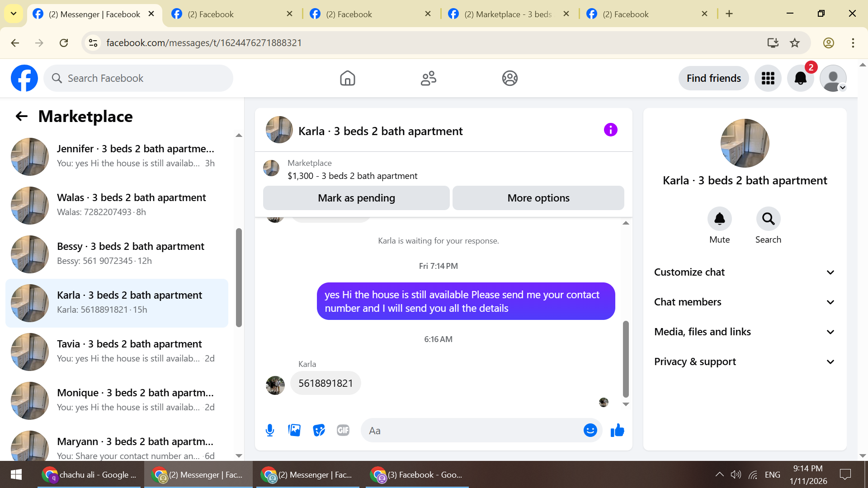Send a voice clip with microphone icon
The image size is (868, 488).
click(270, 431)
